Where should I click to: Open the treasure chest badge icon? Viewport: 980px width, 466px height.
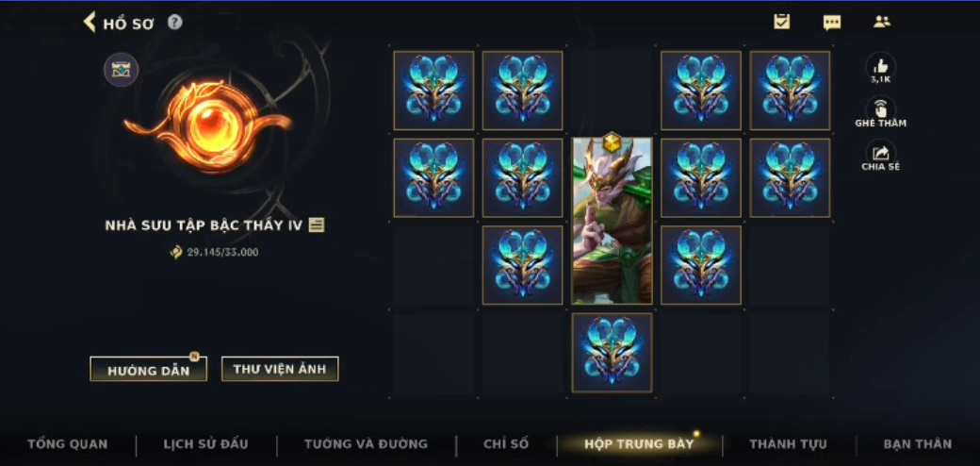tap(121, 70)
